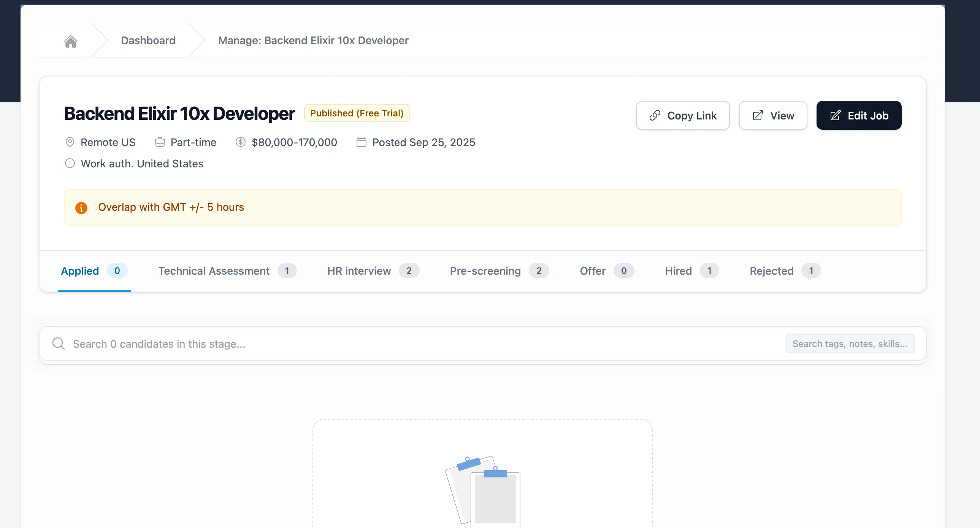
Task: Click the calendar icon by the posted date
Action: coord(362,142)
